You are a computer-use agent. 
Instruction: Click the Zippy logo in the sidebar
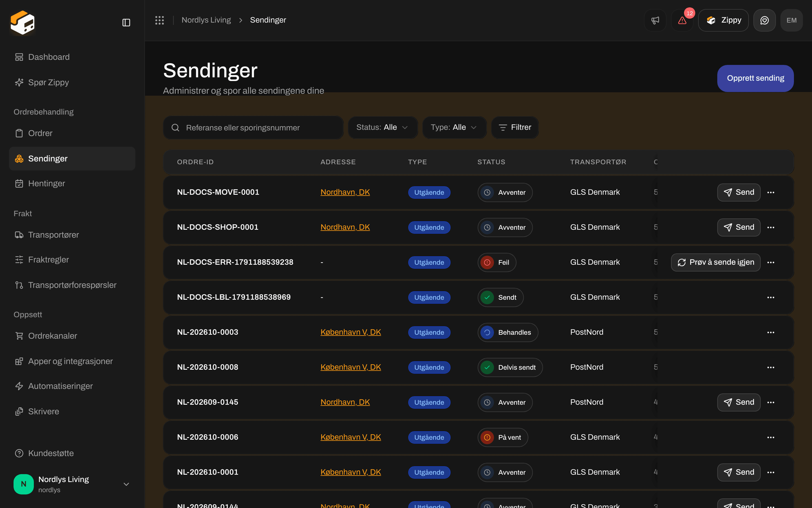click(x=23, y=23)
